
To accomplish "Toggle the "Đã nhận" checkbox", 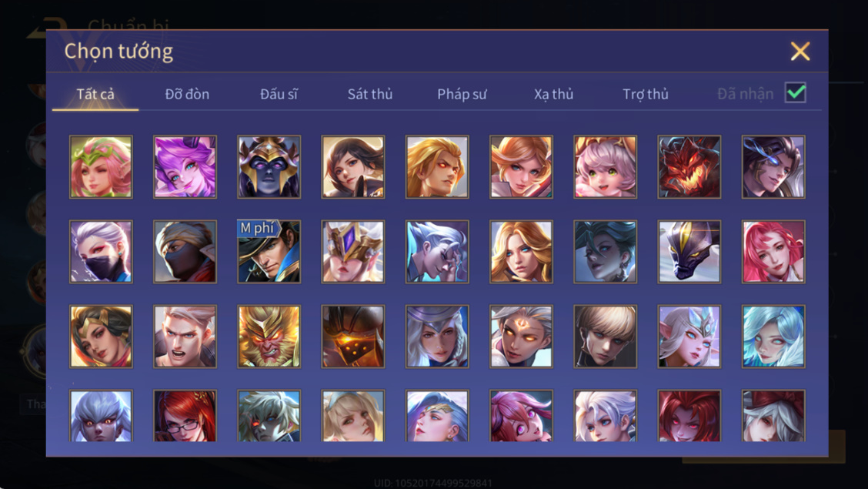I will click(x=796, y=92).
